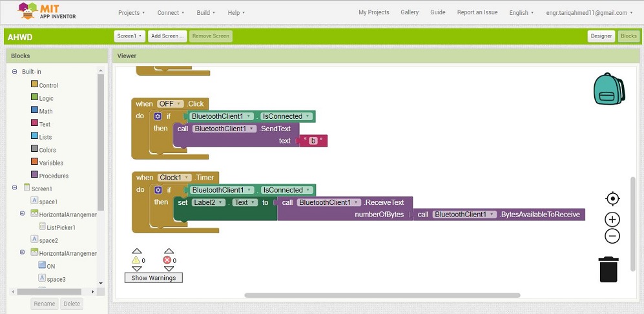Viewport: 644px width, 314px height.
Task: Collapse the Screen1 tree node
Action: [14, 187]
